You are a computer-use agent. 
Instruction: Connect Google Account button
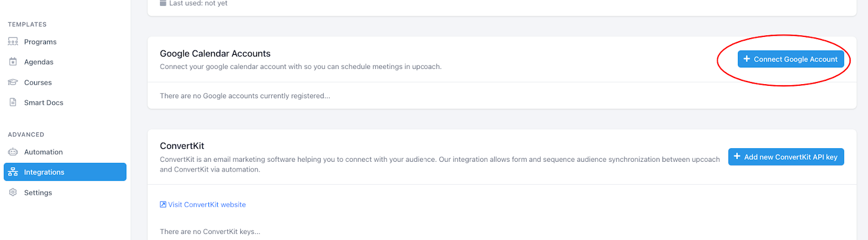(791, 59)
